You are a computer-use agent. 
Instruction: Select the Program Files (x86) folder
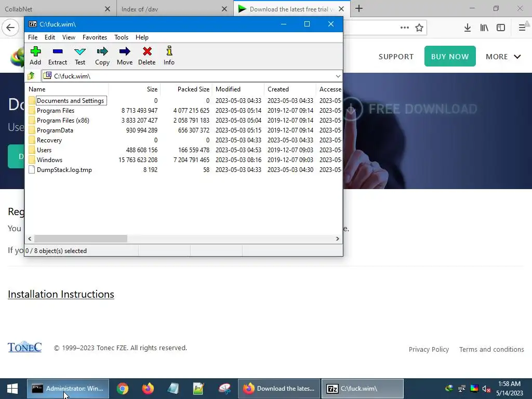coord(63,121)
